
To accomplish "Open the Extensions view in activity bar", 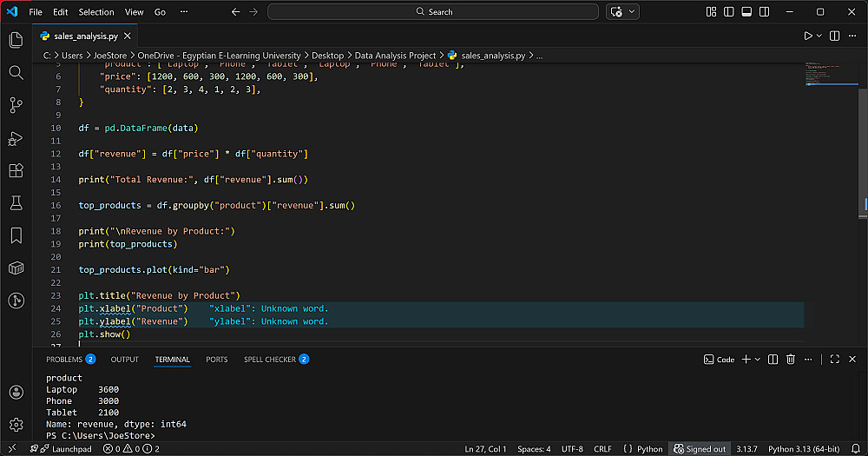I will click(x=16, y=170).
